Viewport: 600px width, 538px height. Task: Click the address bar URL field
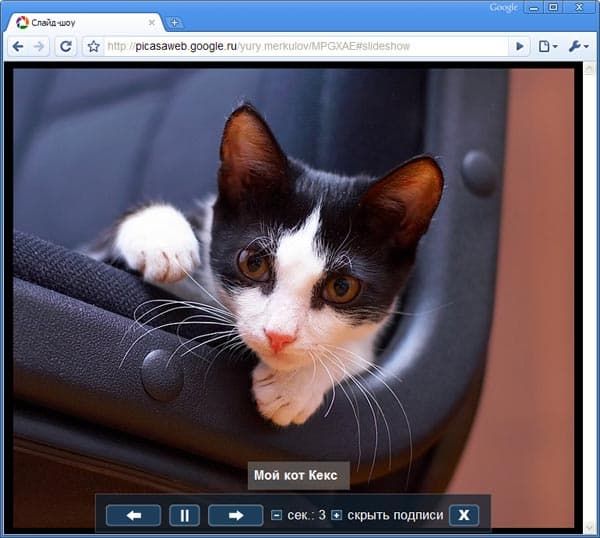coord(305,47)
